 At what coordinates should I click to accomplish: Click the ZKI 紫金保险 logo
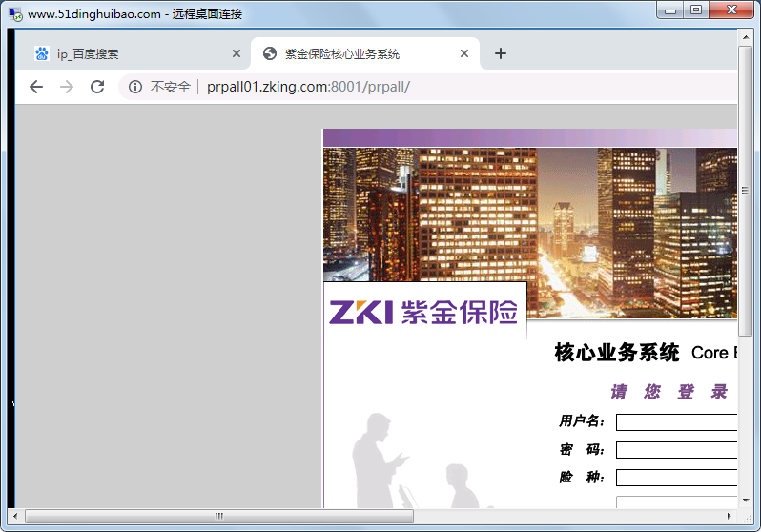423,312
